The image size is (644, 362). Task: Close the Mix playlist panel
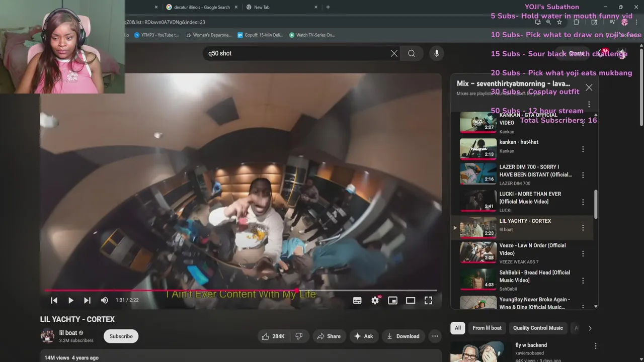pyautogui.click(x=589, y=87)
